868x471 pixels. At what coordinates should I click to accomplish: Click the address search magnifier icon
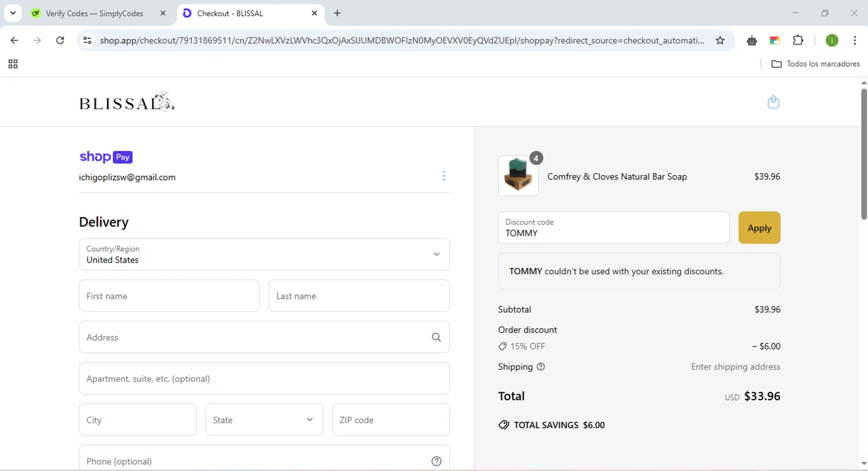click(436, 337)
